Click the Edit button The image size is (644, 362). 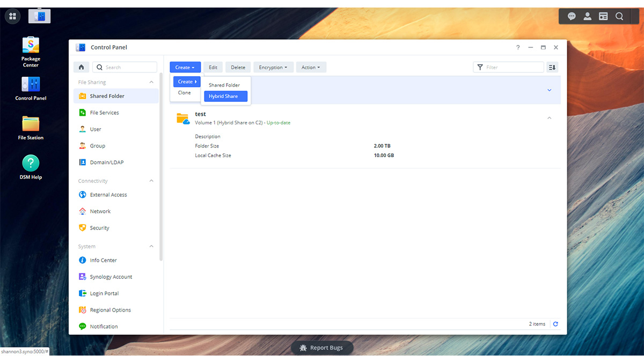pyautogui.click(x=213, y=67)
